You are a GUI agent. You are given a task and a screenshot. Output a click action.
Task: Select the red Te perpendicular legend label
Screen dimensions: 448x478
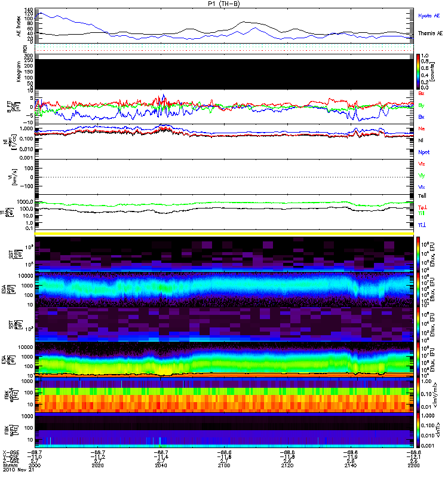click(422, 207)
